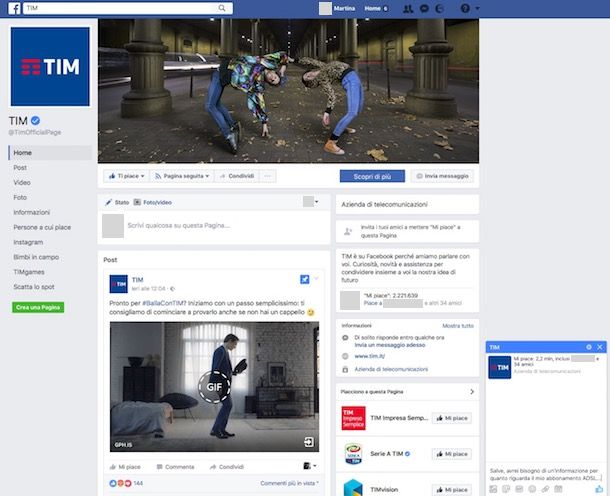Click the verified badge next to TIM
Screen dimensions: 610x496
click(x=35, y=121)
